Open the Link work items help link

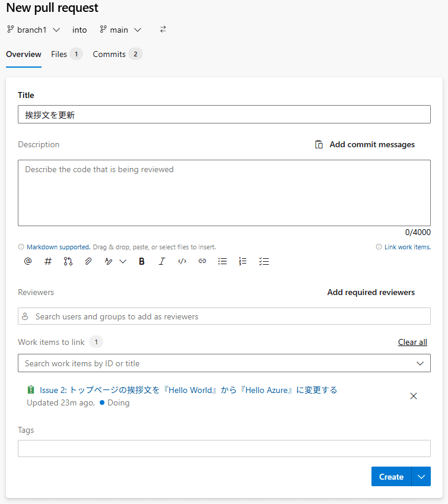point(408,247)
